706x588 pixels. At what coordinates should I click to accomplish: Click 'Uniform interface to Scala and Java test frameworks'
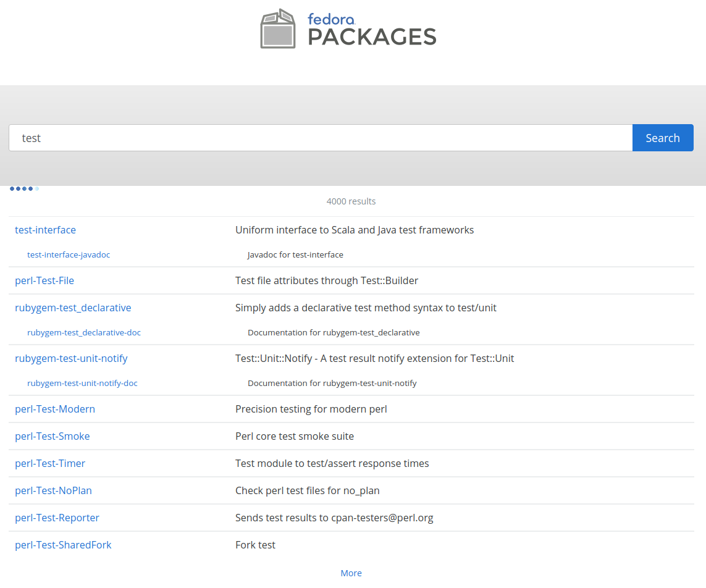(x=355, y=230)
